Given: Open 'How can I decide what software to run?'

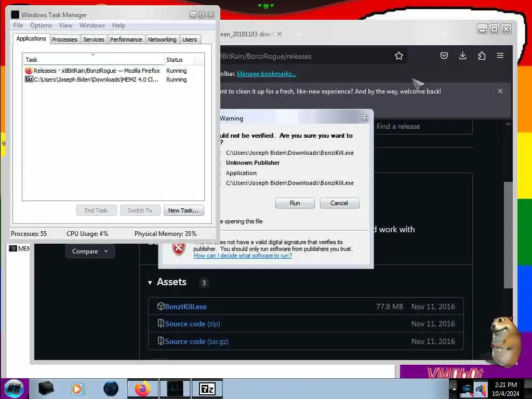Looking at the screenshot, I should point(243,256).
